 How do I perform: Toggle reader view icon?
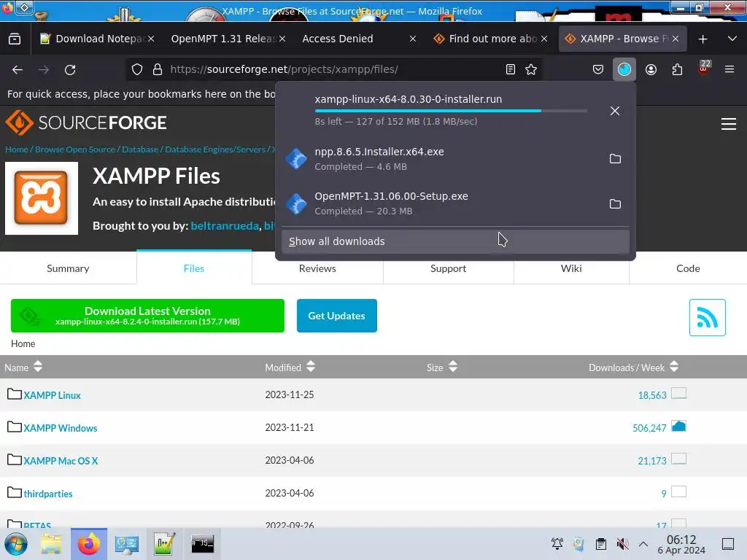tap(510, 69)
